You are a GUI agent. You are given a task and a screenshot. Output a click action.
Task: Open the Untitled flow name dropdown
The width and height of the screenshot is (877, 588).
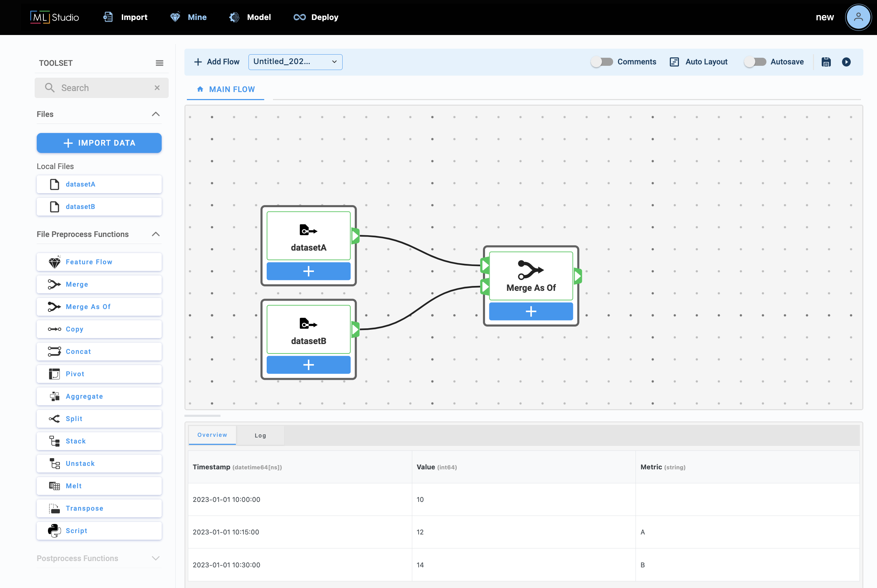[x=295, y=62]
